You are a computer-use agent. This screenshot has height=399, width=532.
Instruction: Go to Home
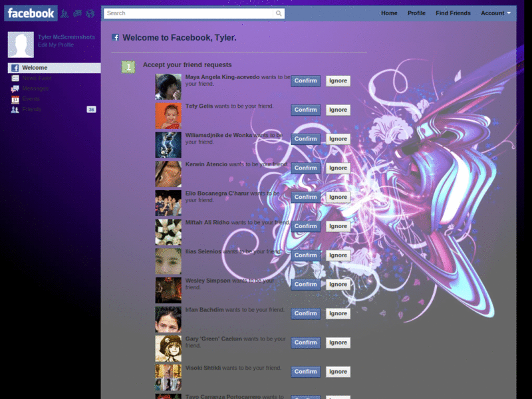click(389, 13)
